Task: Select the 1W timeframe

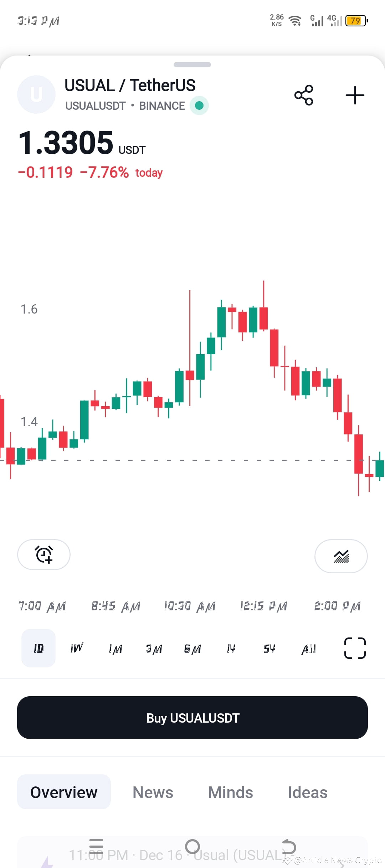Action: pos(76,648)
